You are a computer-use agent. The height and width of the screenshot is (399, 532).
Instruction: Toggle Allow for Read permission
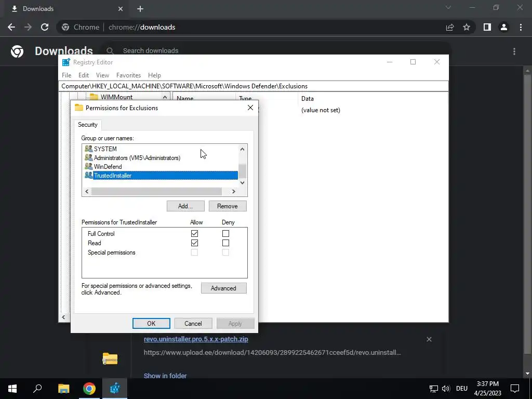tap(194, 243)
